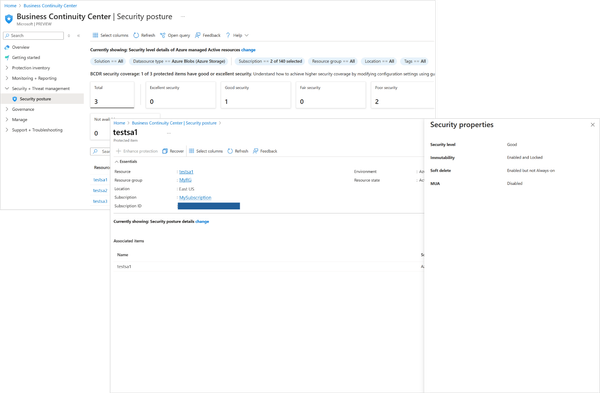Click the Good security card
Image resolution: width=600 pixels, height=393 pixels.
[x=256, y=95]
